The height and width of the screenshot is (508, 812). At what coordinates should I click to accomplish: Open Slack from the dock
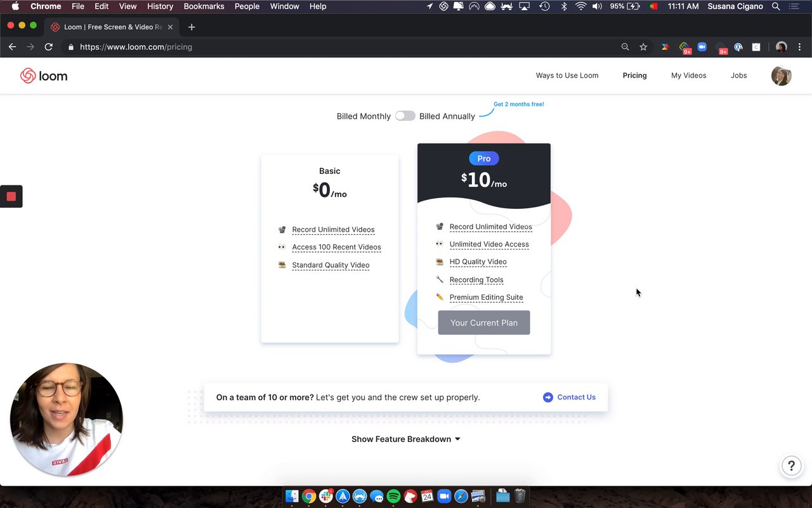(x=326, y=496)
